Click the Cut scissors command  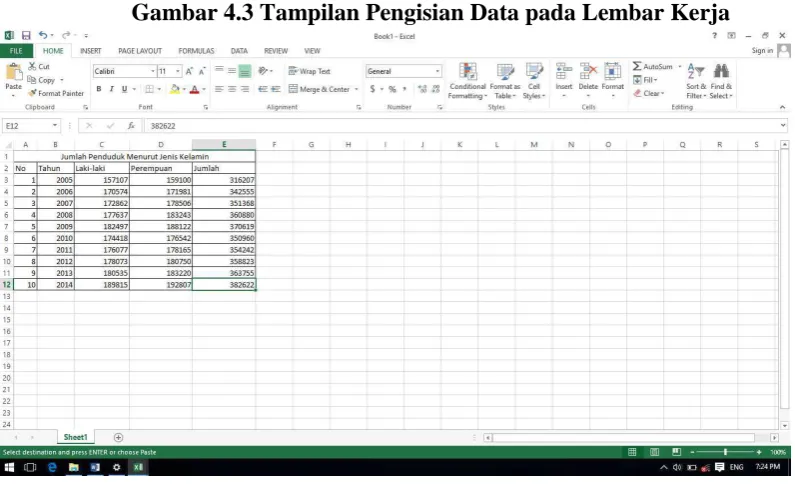pos(39,66)
